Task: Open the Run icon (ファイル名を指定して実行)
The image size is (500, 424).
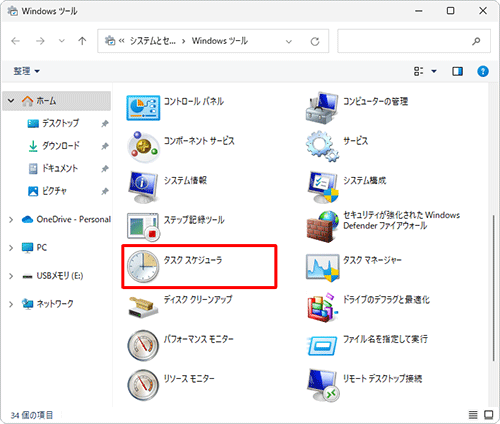Action: 322,345
